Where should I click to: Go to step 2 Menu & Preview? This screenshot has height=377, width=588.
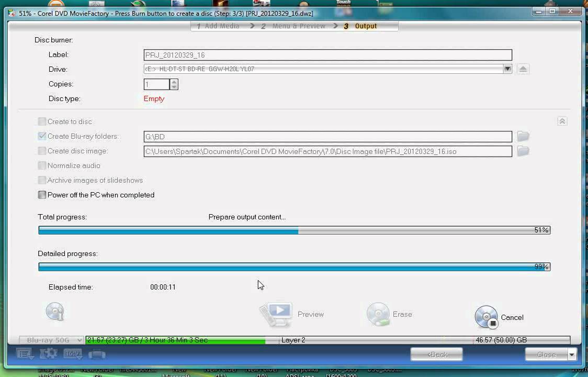tap(293, 26)
